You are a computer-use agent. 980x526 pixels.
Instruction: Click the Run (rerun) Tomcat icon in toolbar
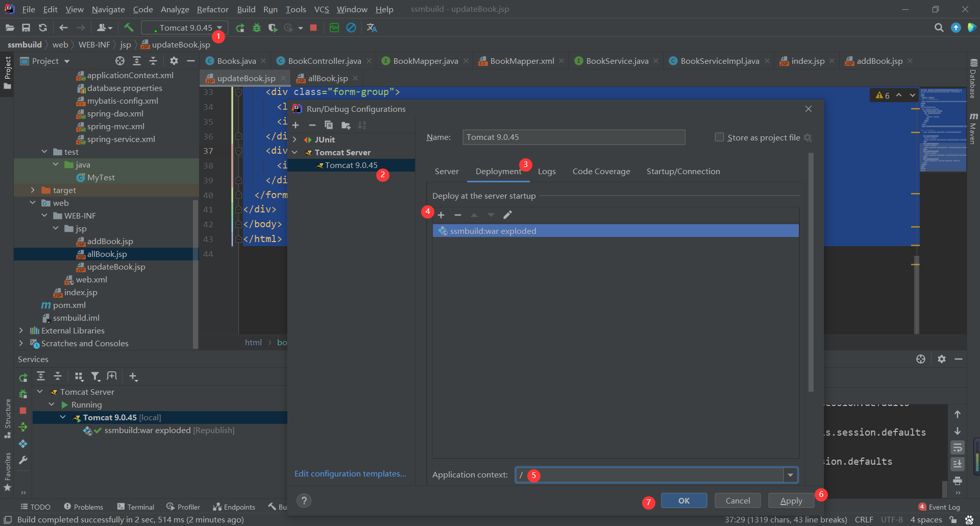240,28
